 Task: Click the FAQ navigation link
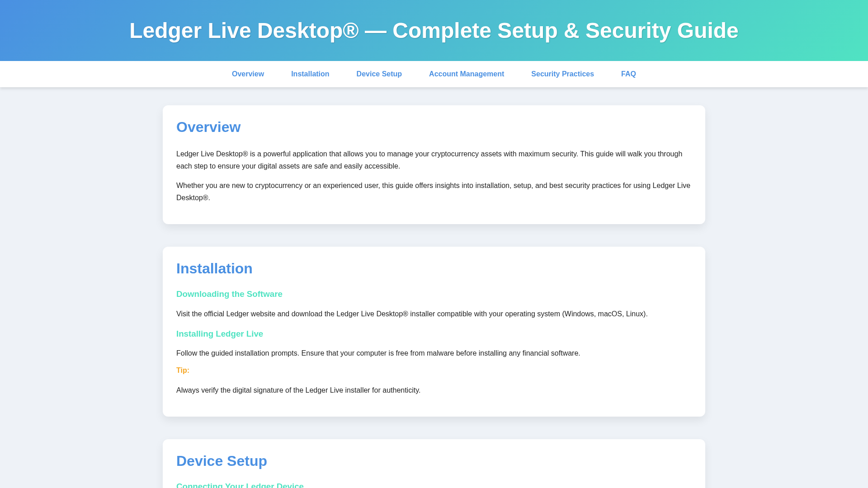(628, 74)
